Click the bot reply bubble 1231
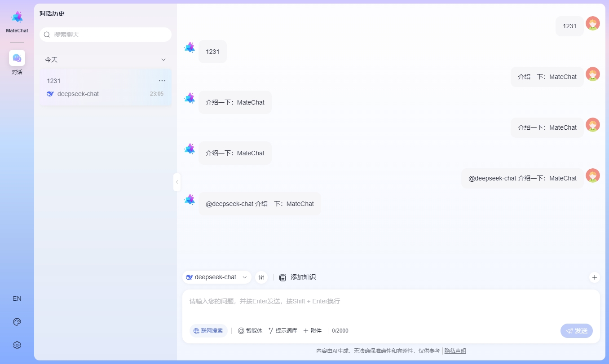 tap(212, 52)
